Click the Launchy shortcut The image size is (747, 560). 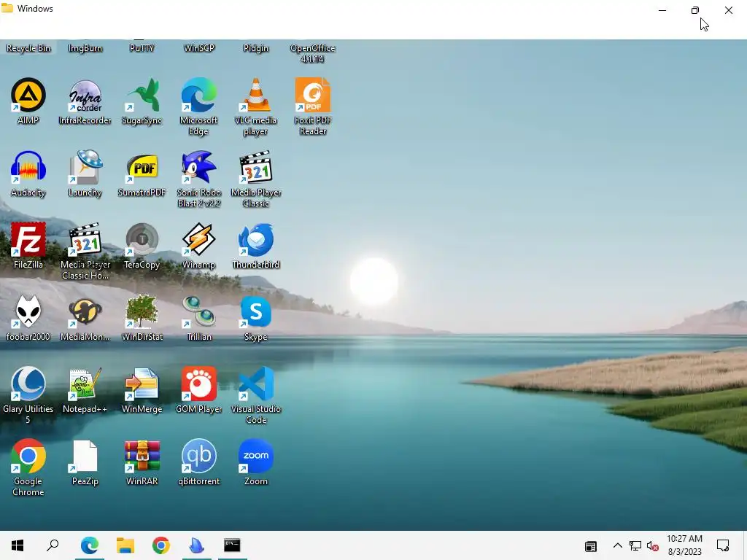[85, 174]
